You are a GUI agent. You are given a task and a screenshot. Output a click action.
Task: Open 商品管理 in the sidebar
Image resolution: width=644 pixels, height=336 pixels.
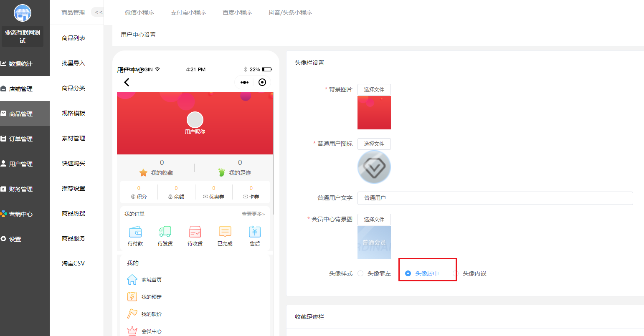(x=25, y=114)
